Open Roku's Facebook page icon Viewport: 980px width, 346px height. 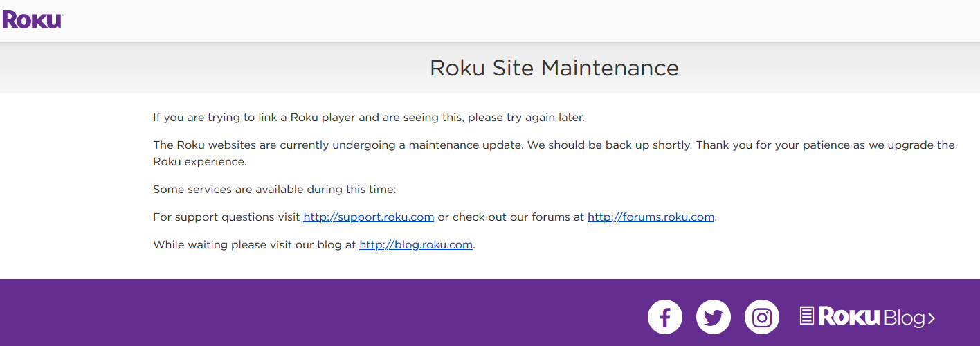pyautogui.click(x=665, y=318)
